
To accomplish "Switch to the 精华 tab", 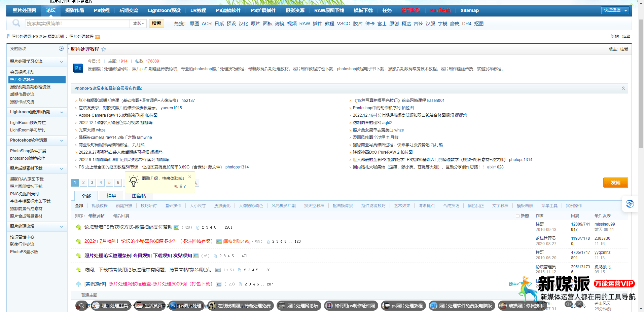I will pyautogui.click(x=111, y=196).
